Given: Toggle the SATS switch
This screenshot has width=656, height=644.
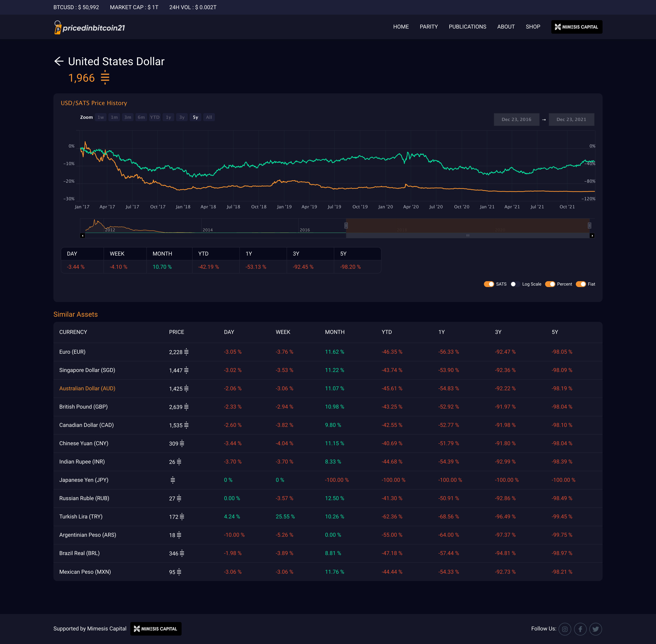Looking at the screenshot, I should coord(489,284).
